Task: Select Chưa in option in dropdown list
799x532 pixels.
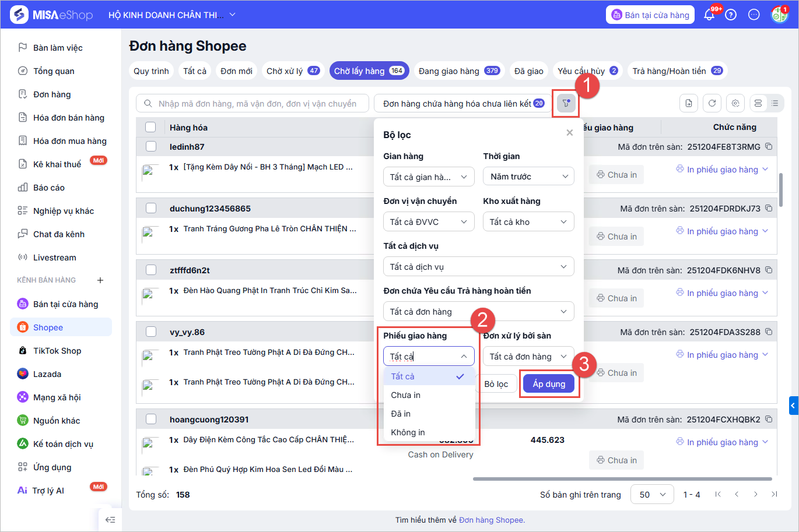Action: coord(429,395)
